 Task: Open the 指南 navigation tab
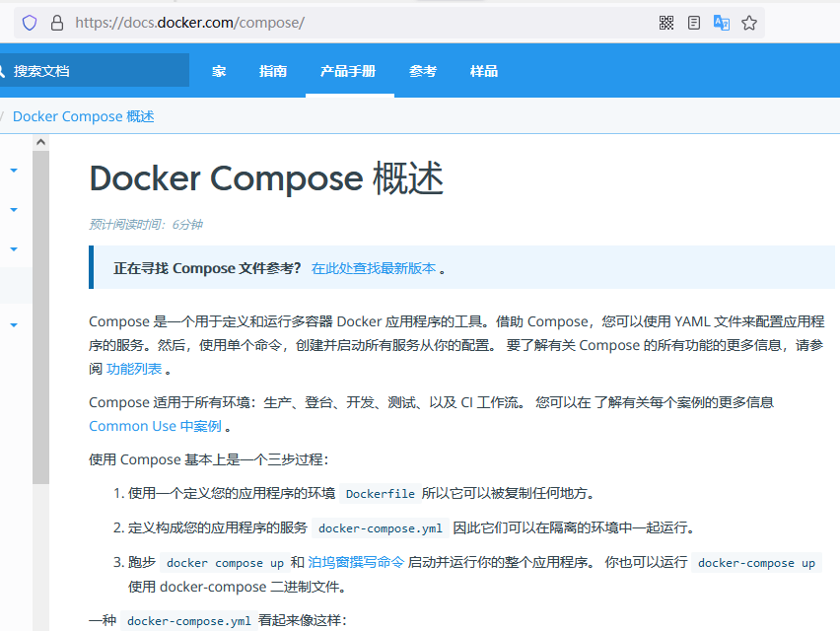pyautogui.click(x=273, y=71)
